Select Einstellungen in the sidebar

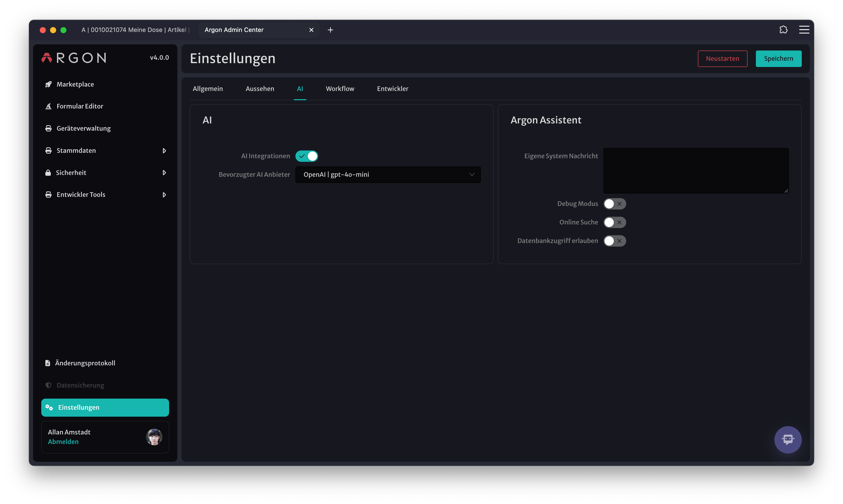pyautogui.click(x=105, y=407)
